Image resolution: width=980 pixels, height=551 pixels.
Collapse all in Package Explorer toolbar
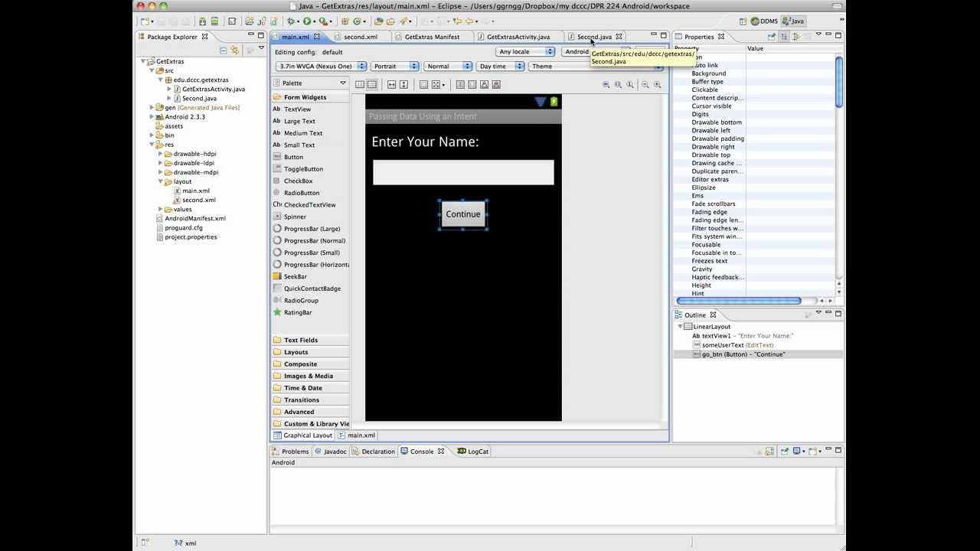pos(224,51)
